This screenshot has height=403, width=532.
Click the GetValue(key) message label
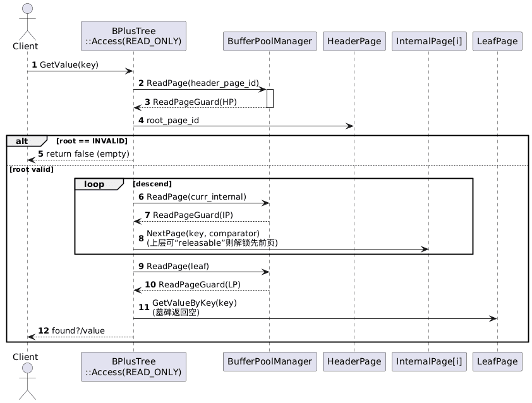click(69, 65)
